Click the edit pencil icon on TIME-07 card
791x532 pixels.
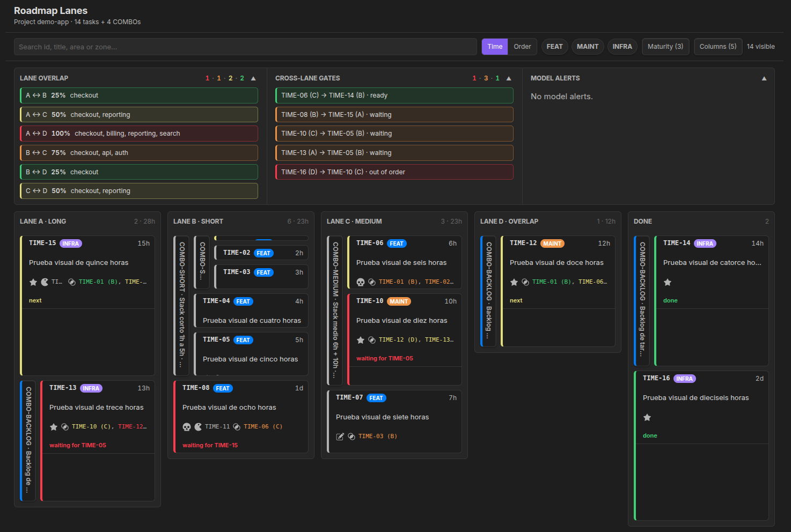[340, 437]
